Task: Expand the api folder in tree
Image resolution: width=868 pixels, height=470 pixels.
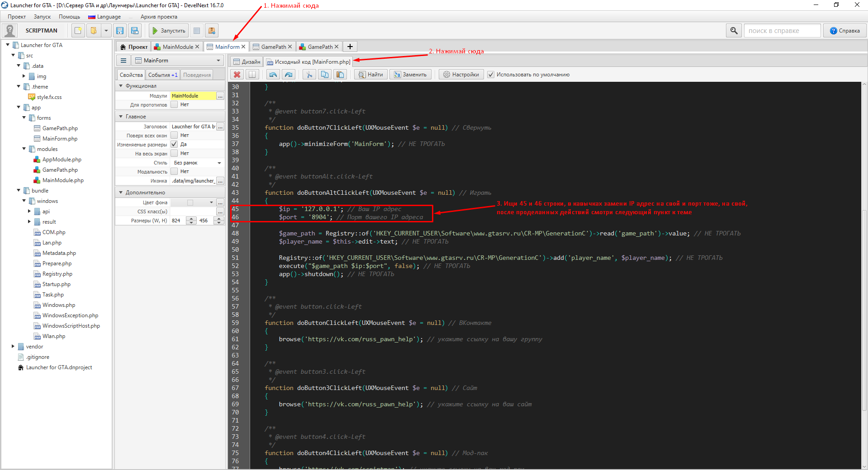Action: click(x=29, y=211)
